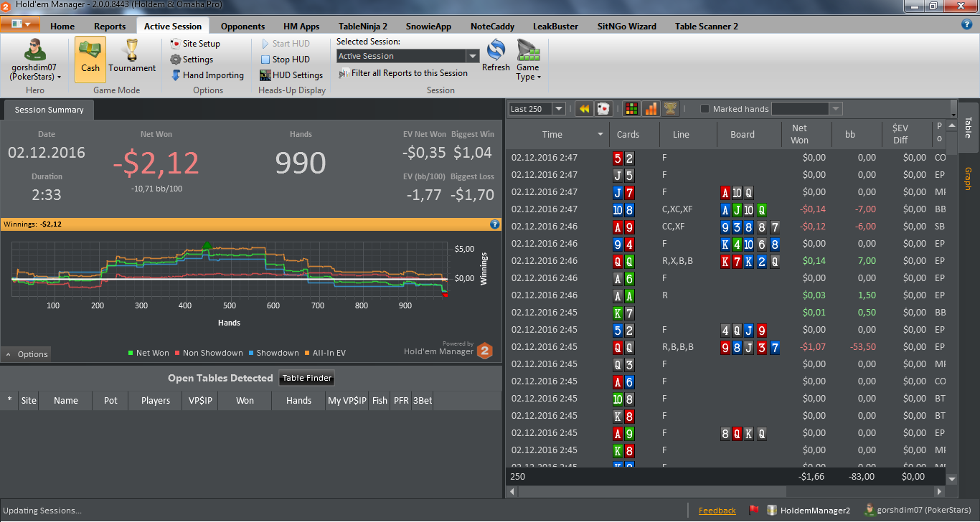The width and height of the screenshot is (980, 522).
Task: Click the trophy icon in hands toolbar
Action: click(669, 109)
